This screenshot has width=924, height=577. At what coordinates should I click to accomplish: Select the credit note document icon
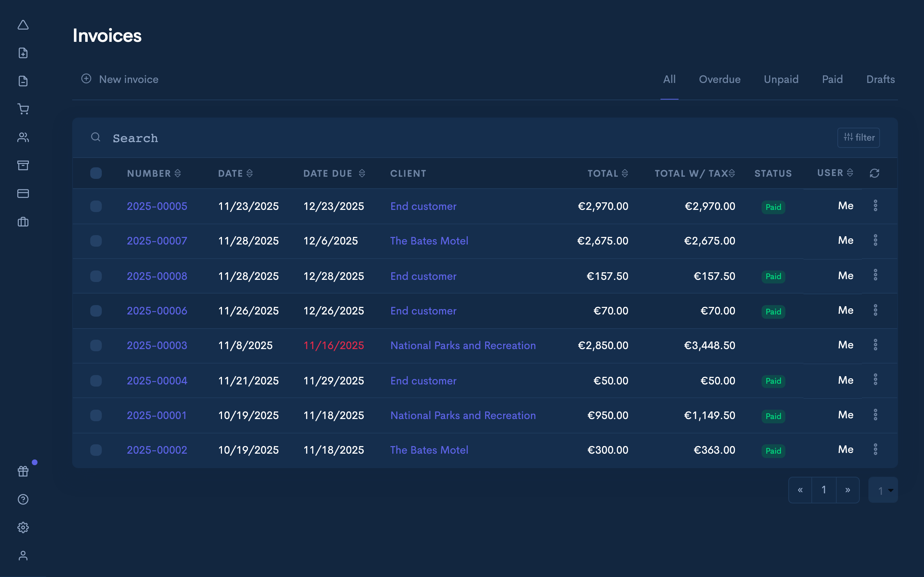[x=23, y=81]
